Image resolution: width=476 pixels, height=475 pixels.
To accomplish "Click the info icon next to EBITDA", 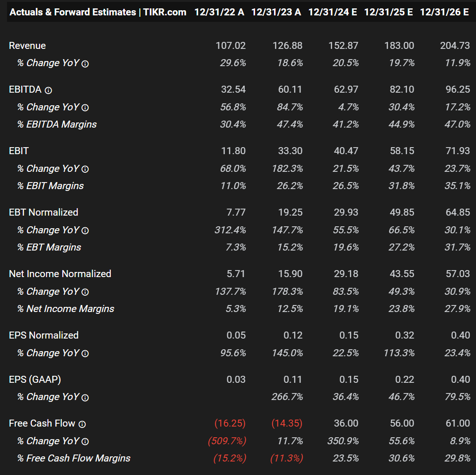I will [x=48, y=90].
